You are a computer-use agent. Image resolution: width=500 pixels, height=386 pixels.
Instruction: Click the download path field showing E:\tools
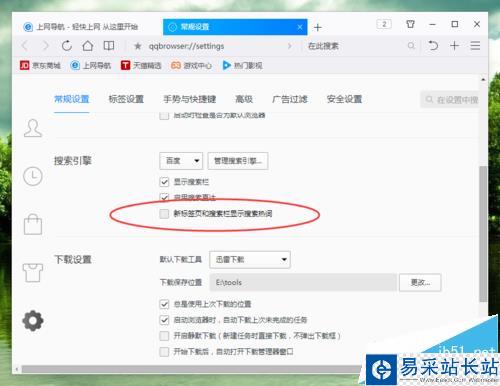coord(303,283)
